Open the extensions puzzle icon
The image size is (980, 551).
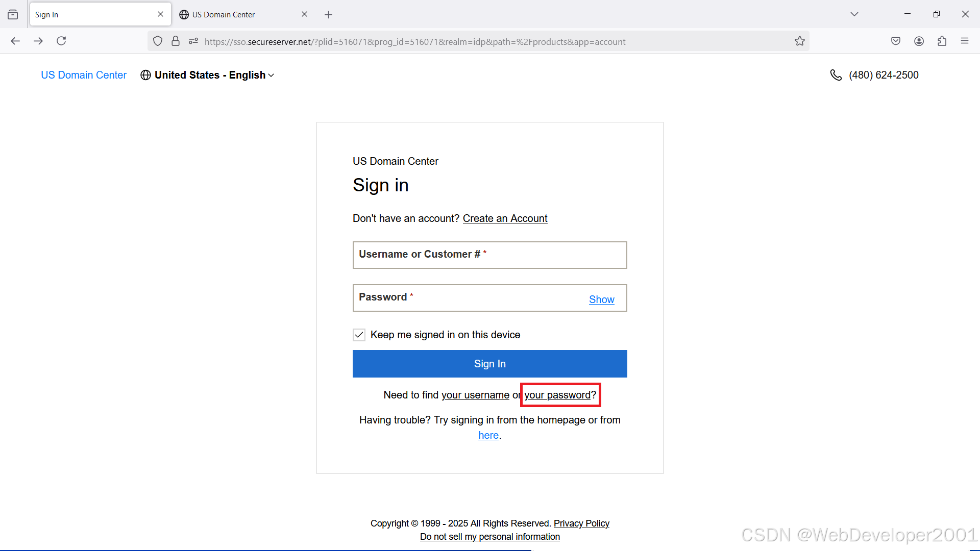(942, 41)
